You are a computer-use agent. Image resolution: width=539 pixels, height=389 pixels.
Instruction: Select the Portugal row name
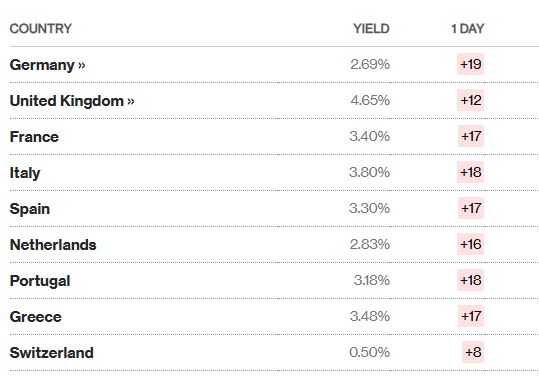click(40, 281)
